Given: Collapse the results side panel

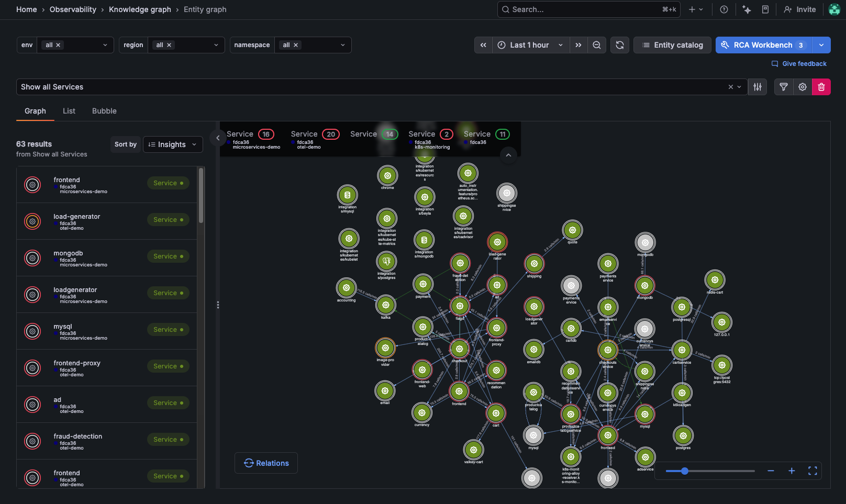Looking at the screenshot, I should tap(218, 138).
